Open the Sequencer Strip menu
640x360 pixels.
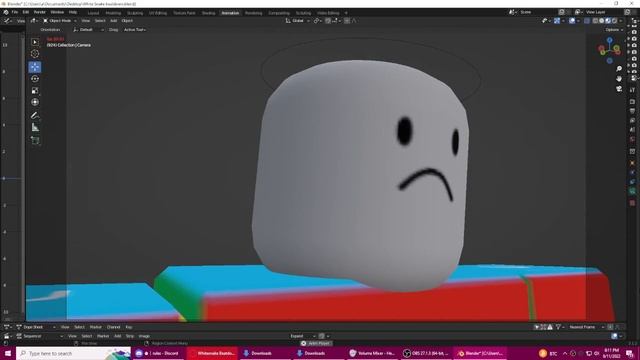coord(130,336)
